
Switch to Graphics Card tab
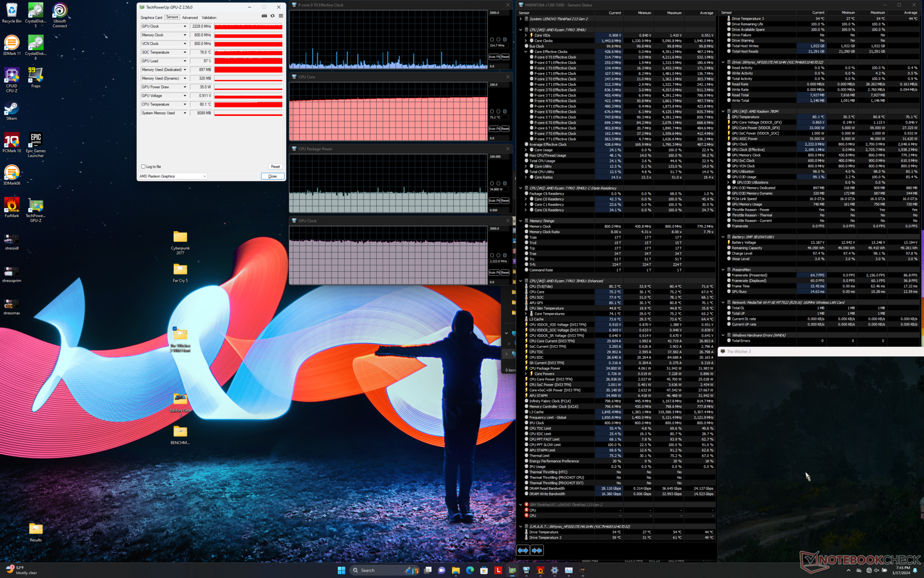click(151, 17)
